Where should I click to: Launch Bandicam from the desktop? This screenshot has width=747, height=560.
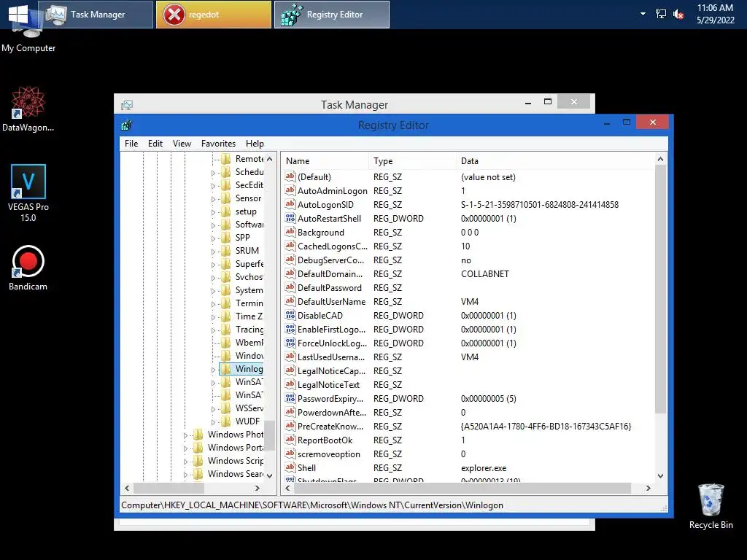(x=28, y=268)
